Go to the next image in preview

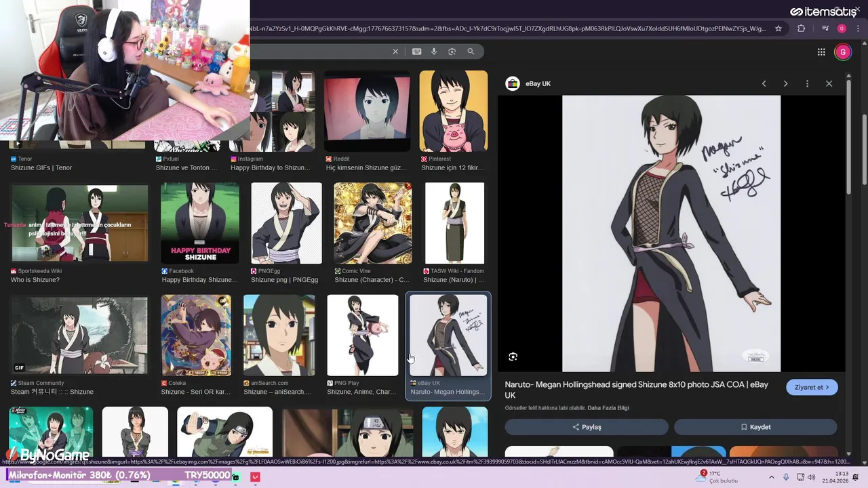[785, 83]
